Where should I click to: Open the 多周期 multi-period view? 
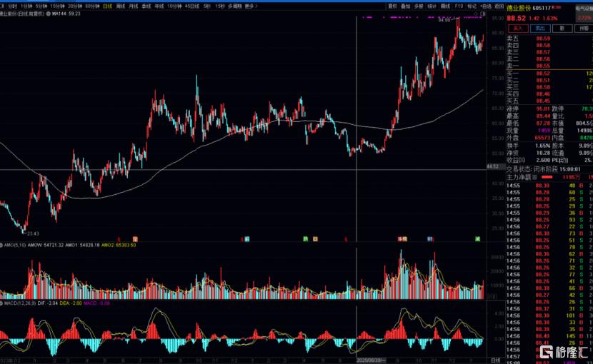235,6
